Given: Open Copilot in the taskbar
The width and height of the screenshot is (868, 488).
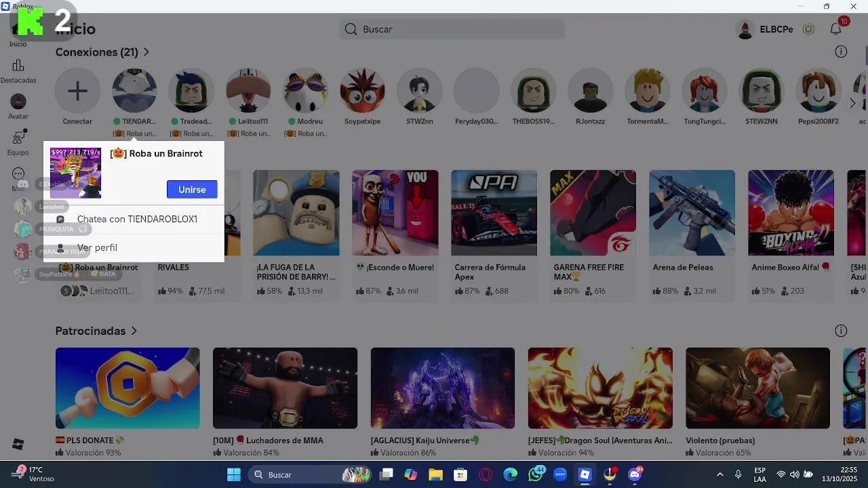Looking at the screenshot, I should pos(411,474).
